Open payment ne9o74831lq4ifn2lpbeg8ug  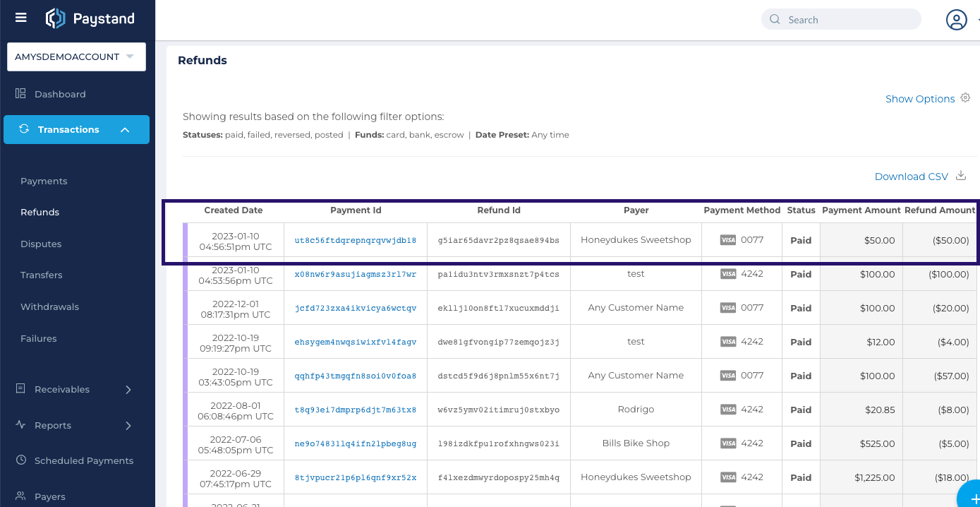356,443
